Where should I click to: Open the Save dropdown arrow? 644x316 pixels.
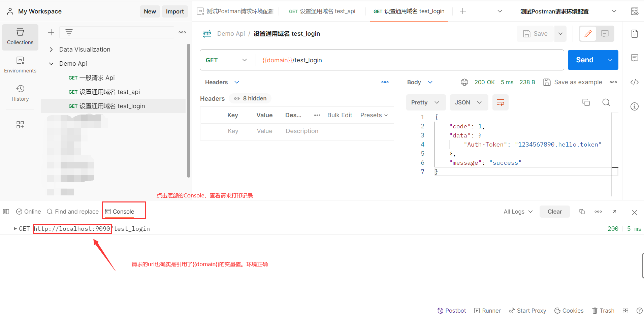coord(560,34)
